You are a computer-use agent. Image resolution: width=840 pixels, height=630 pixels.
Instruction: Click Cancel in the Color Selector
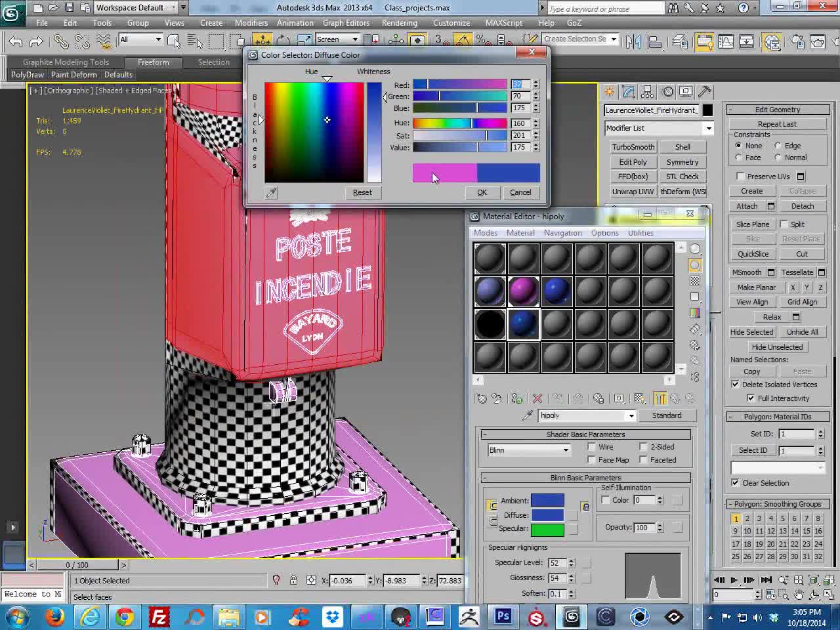click(x=520, y=192)
